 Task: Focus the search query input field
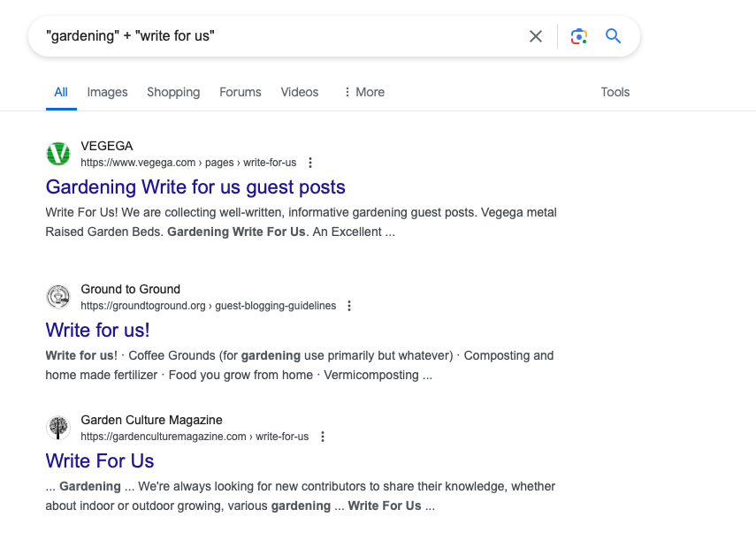279,36
